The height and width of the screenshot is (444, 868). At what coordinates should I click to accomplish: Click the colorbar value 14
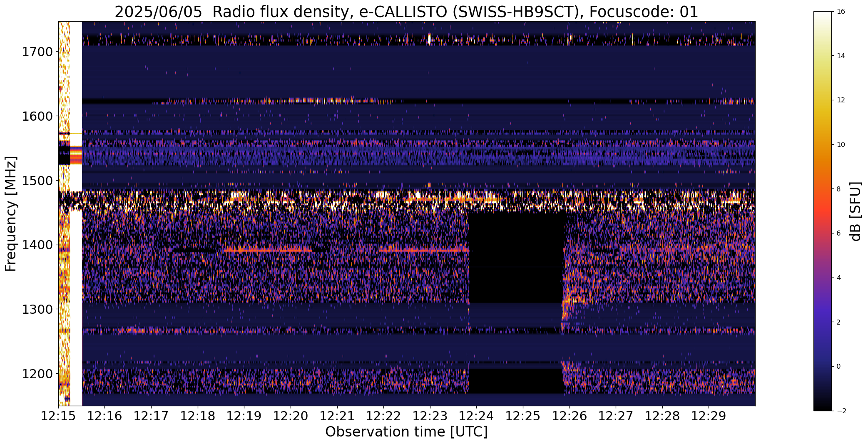point(841,56)
